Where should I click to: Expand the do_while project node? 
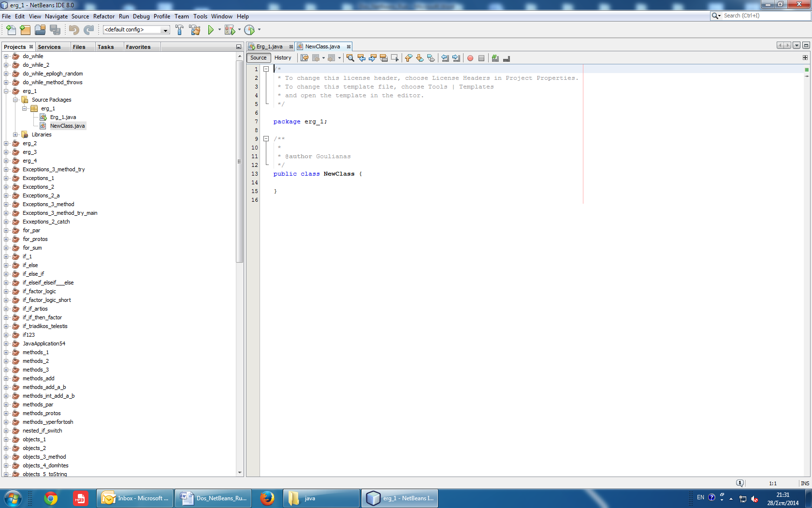pyautogui.click(x=6, y=56)
